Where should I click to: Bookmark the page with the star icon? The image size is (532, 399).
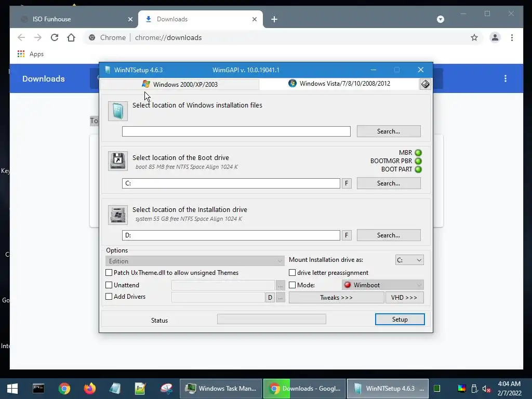[474, 37]
